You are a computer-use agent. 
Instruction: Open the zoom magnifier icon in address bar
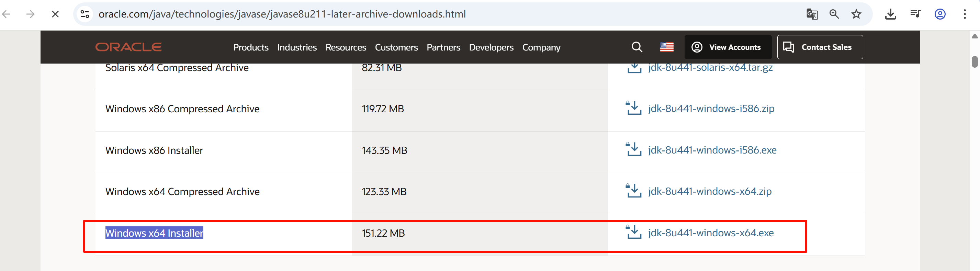tap(834, 14)
